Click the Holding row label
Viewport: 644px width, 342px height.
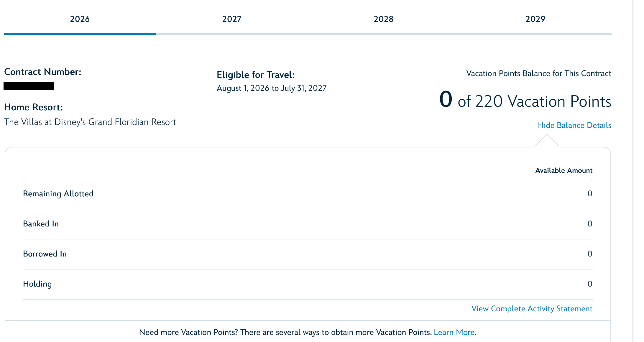pos(37,284)
